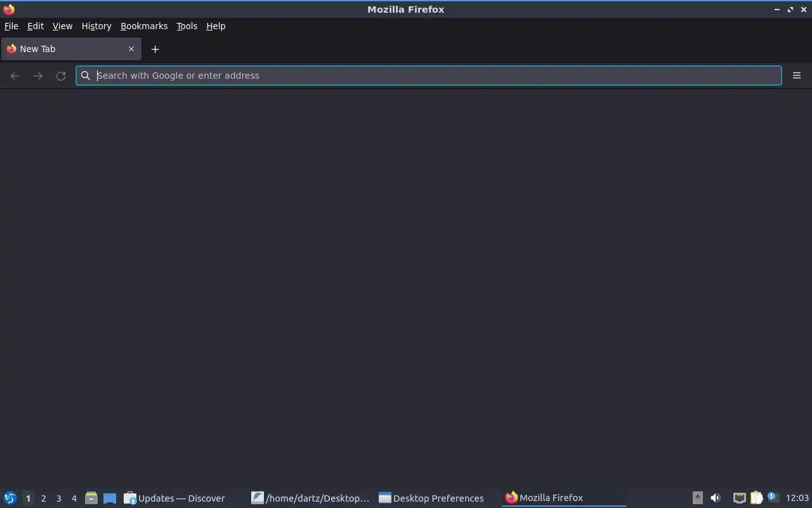The width and height of the screenshot is (812, 508).
Task: Close the Firefox window
Action: tap(804, 10)
